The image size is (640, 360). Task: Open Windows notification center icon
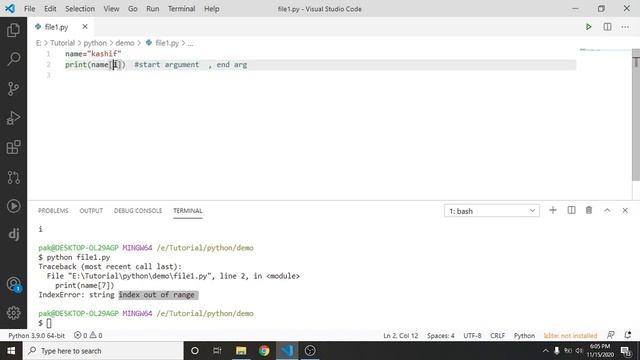coord(626,351)
